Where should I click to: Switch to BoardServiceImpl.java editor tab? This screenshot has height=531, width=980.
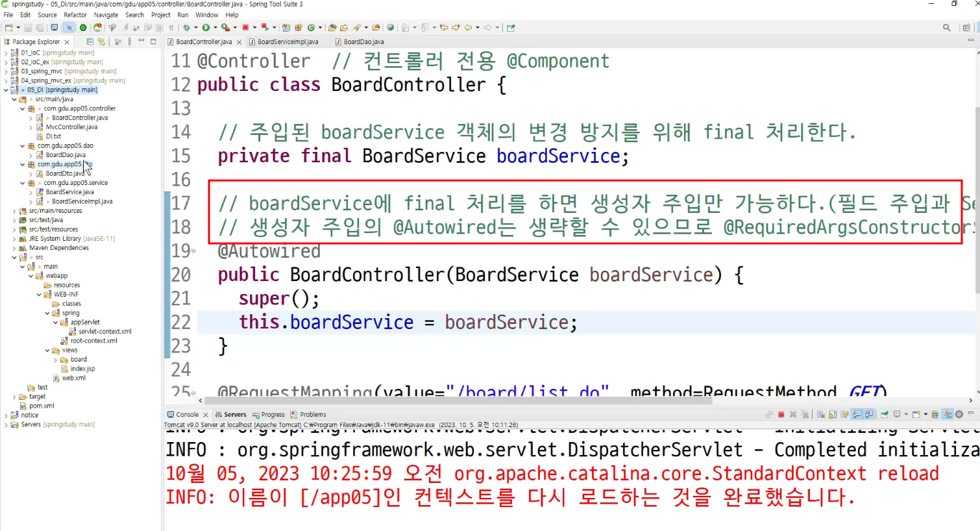(284, 42)
